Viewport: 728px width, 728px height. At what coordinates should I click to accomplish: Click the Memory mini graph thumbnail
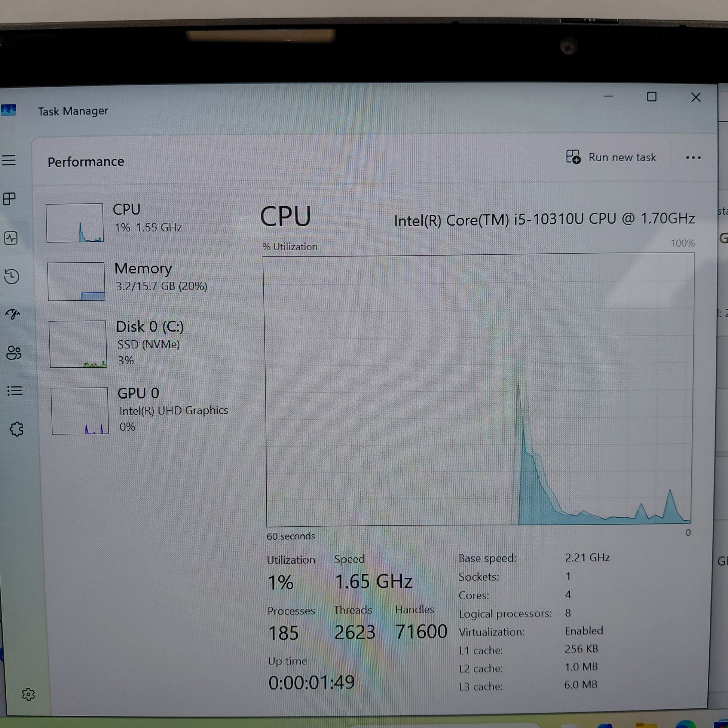[x=76, y=281]
